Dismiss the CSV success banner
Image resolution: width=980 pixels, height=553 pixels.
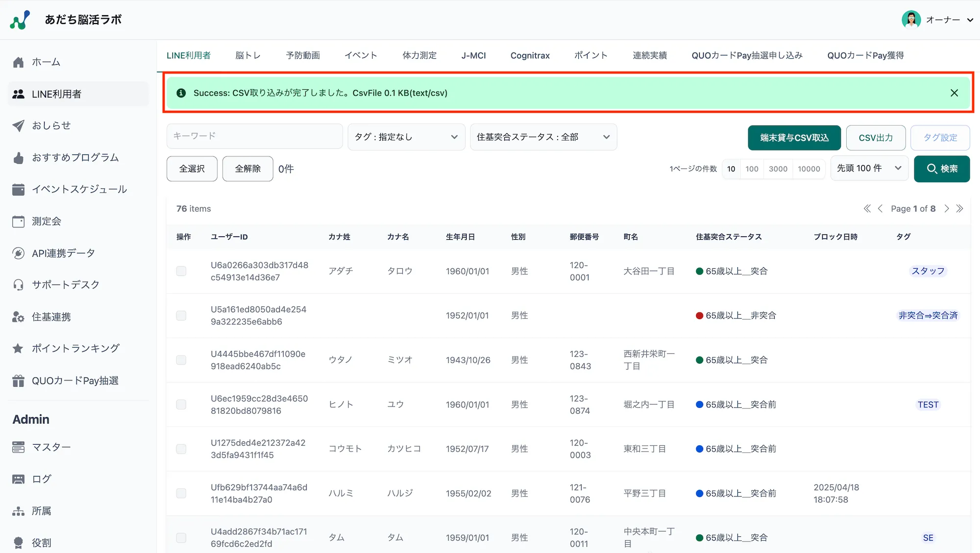(954, 93)
